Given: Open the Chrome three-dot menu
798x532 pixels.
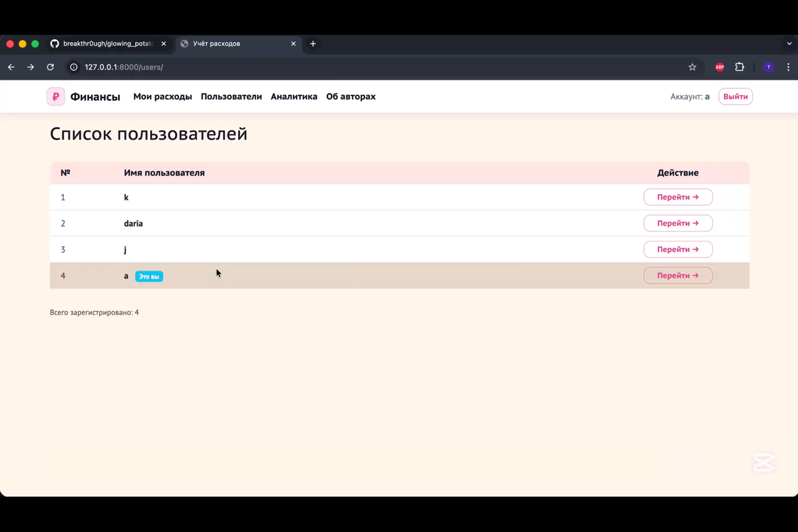Looking at the screenshot, I should 788,67.
